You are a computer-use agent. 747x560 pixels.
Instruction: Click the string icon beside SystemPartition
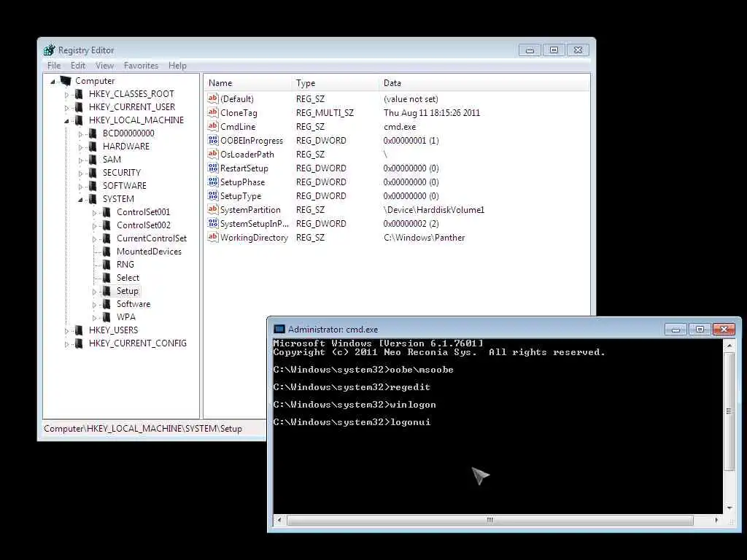pyautogui.click(x=213, y=209)
